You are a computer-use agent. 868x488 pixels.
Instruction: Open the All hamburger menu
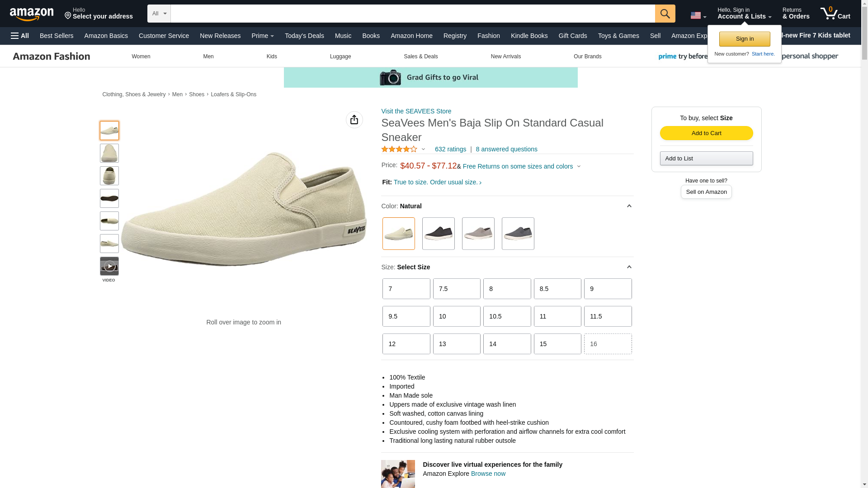click(x=20, y=36)
